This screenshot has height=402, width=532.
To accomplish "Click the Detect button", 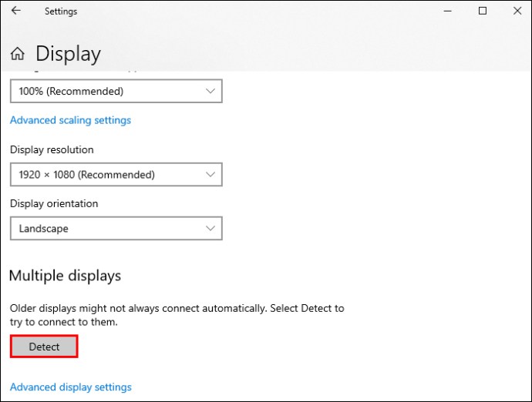I will click(x=44, y=347).
